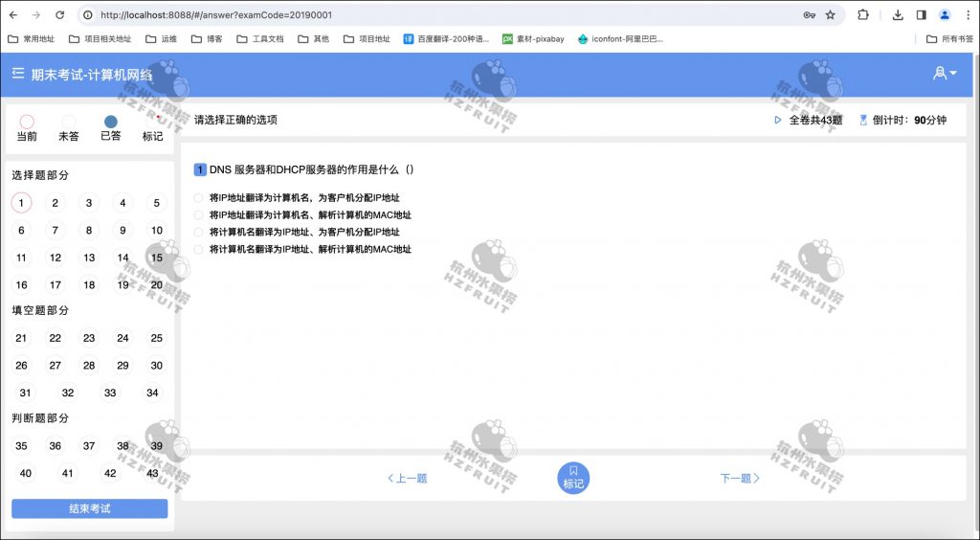Image resolution: width=980 pixels, height=540 pixels.
Task: Jump to question 10
Action: [x=157, y=230]
